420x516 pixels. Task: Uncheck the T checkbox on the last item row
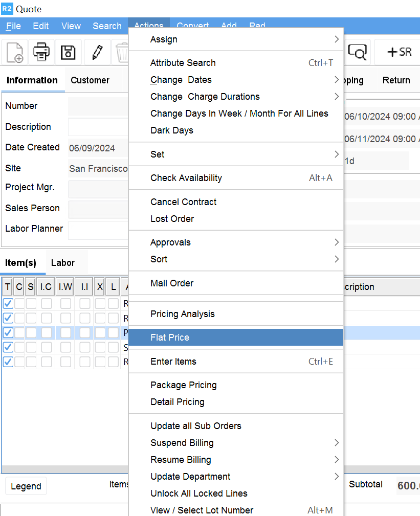pyautogui.click(x=7, y=362)
